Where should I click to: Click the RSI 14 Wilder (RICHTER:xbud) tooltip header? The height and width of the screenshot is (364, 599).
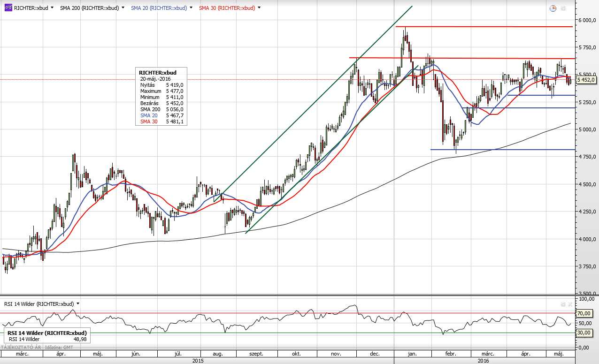click(47, 333)
